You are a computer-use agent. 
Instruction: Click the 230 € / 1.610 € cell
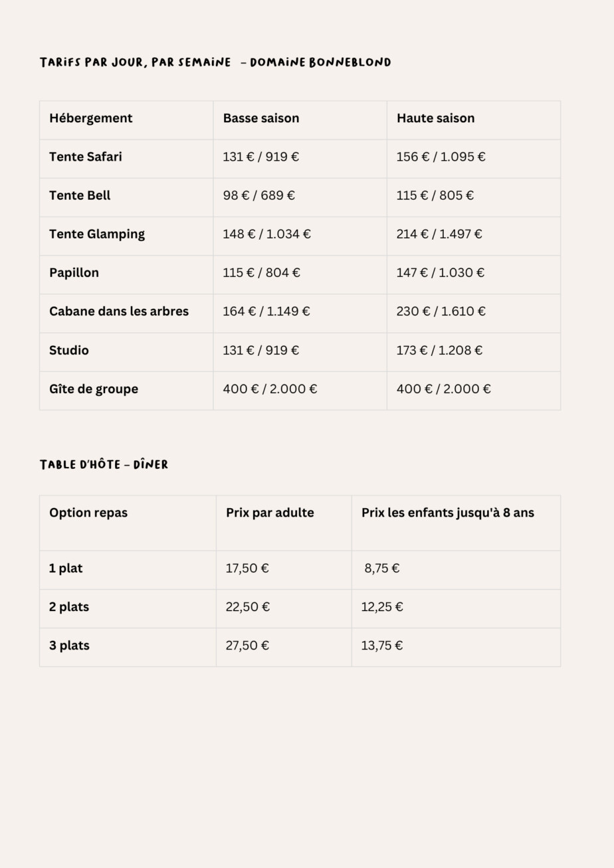(x=441, y=311)
